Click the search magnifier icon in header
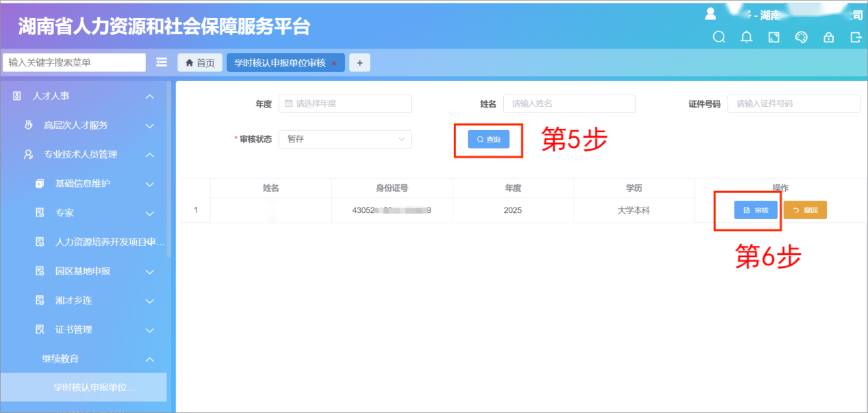868x413 pixels. (719, 38)
